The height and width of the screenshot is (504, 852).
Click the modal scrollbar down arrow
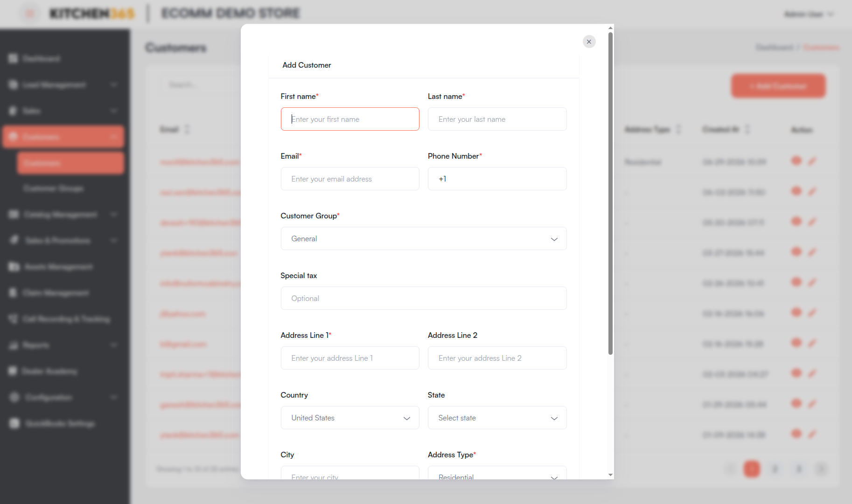tap(610, 475)
